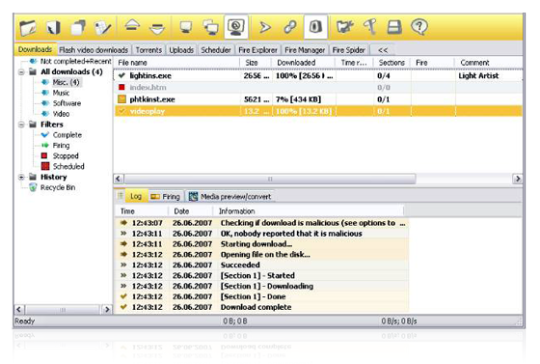540x364 pixels.
Task: Select Not completed+Recent in the tree
Action: tap(75, 61)
